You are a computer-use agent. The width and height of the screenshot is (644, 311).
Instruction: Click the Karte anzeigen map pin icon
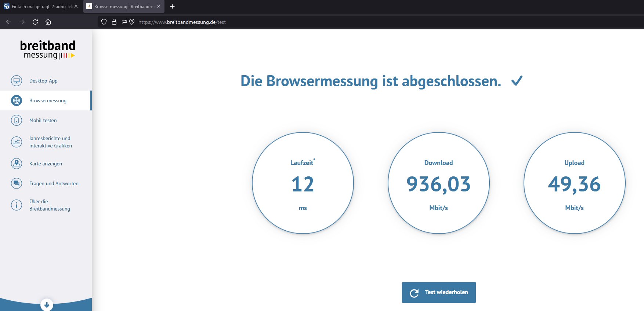click(17, 164)
